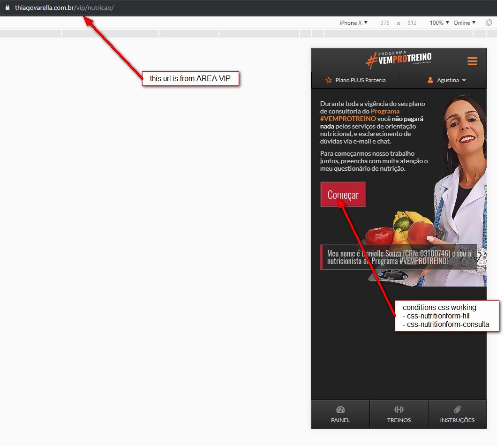Viewport: 504px width, 446px height.
Task: Click the paperclip icon above INSTRUÇÕES
Action: pos(457,409)
